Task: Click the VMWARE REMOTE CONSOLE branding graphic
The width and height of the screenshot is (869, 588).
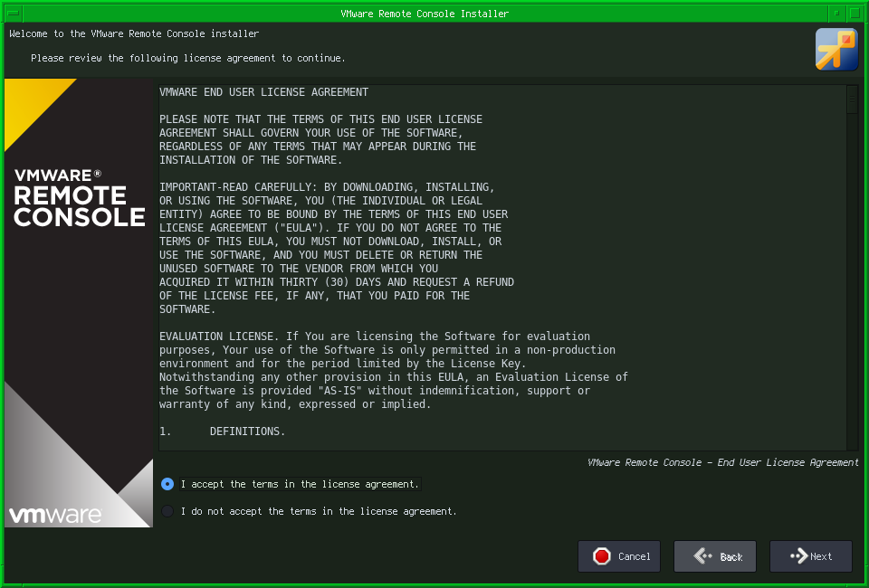Action: point(77,197)
